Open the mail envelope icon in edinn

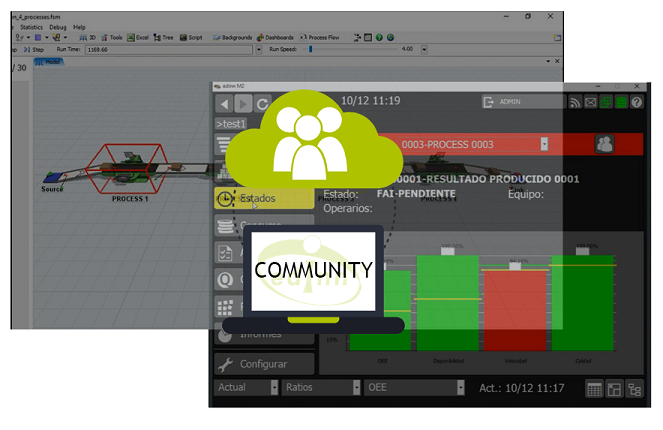591,102
